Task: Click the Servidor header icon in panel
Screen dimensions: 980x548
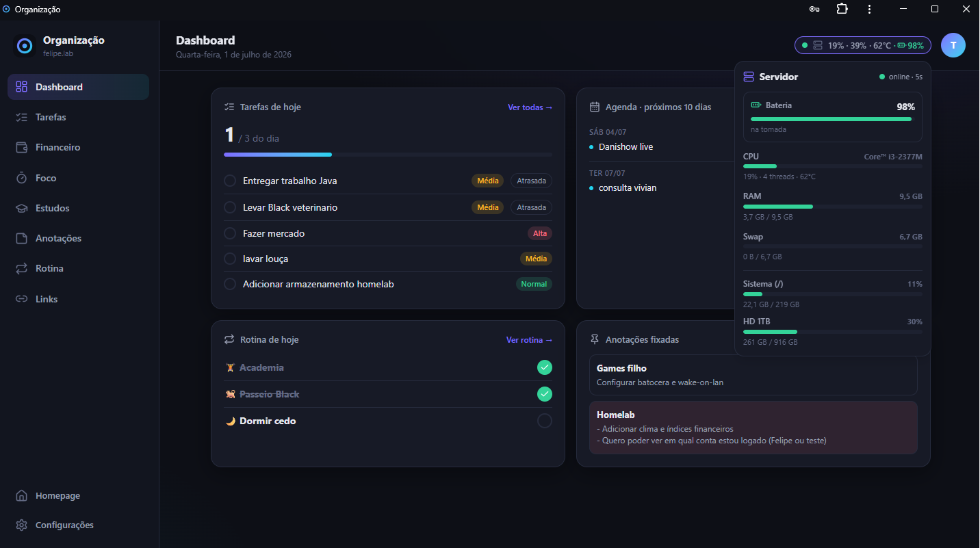Action: tap(749, 77)
